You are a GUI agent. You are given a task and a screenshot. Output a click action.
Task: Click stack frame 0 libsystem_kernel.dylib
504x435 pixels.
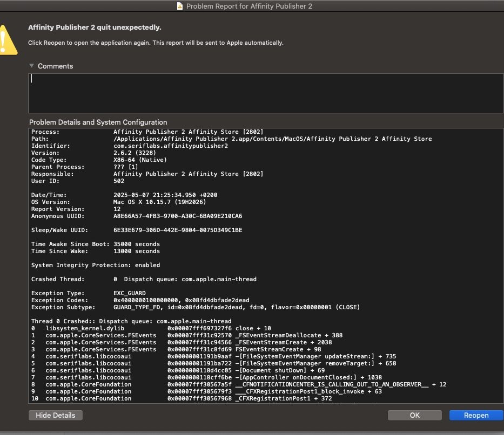pyautogui.click(x=151, y=329)
